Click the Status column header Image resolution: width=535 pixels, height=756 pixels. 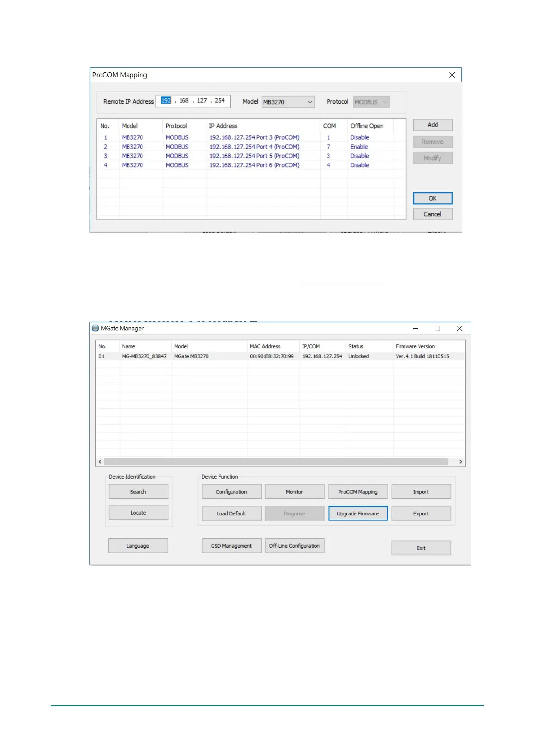pyautogui.click(x=370, y=347)
